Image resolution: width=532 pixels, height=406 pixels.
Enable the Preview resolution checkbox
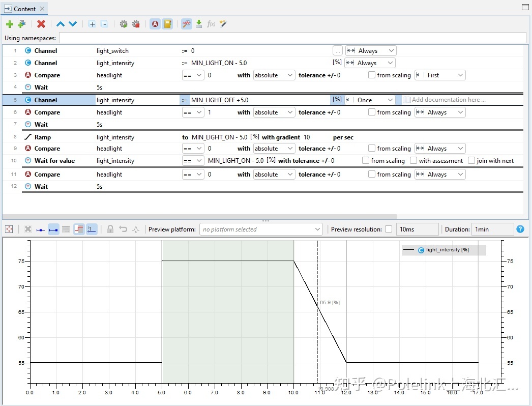(x=389, y=229)
